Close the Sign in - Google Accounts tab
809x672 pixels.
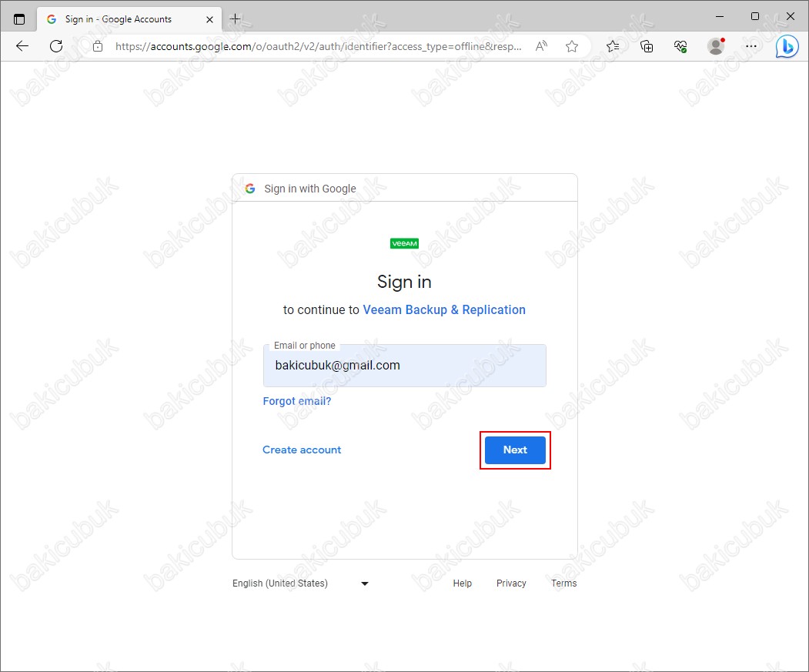209,19
